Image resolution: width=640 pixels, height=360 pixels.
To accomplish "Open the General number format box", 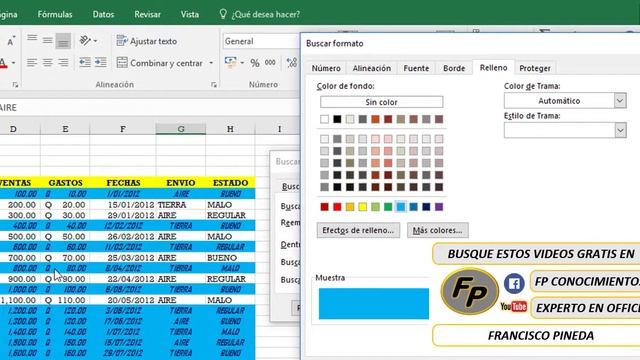I will [261, 41].
